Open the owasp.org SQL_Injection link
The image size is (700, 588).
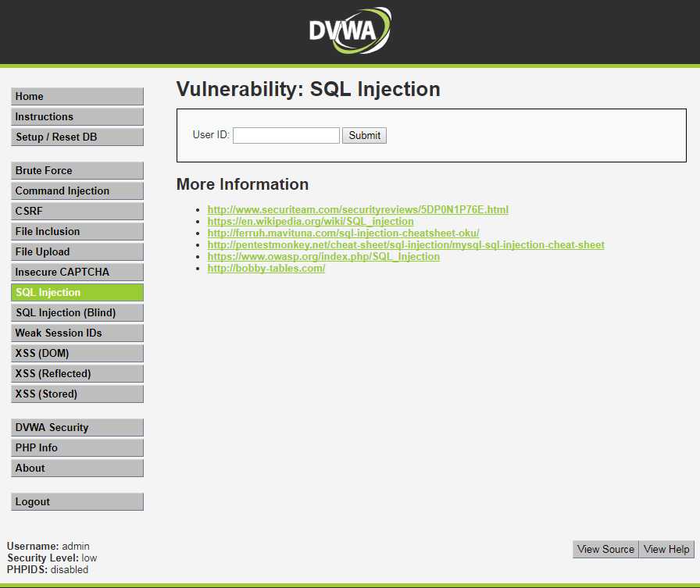(x=323, y=257)
